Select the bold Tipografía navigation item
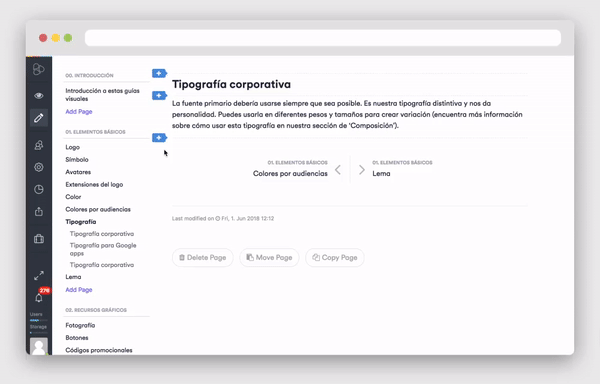This screenshot has height=384, width=600. 81,222
